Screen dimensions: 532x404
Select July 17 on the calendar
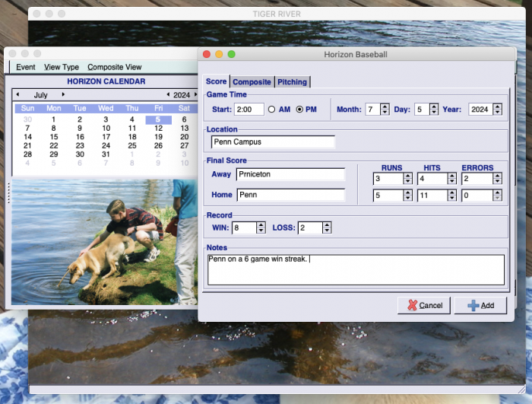point(106,137)
